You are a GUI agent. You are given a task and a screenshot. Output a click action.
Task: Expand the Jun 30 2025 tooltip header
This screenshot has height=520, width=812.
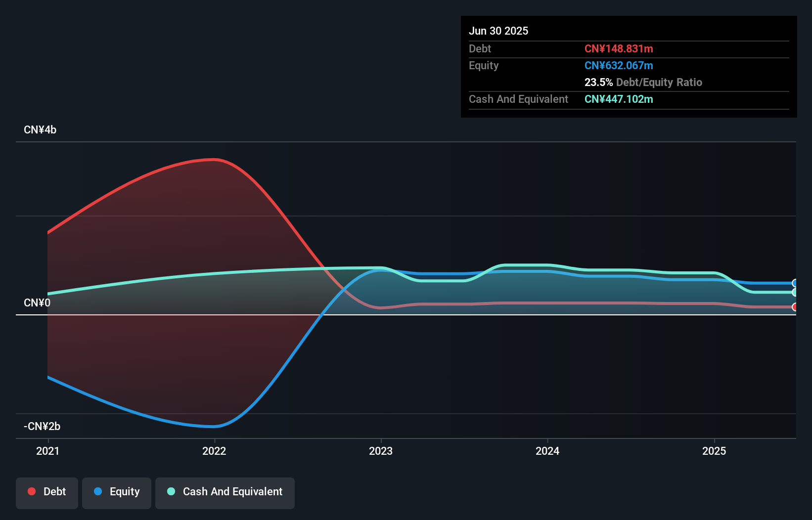498,31
